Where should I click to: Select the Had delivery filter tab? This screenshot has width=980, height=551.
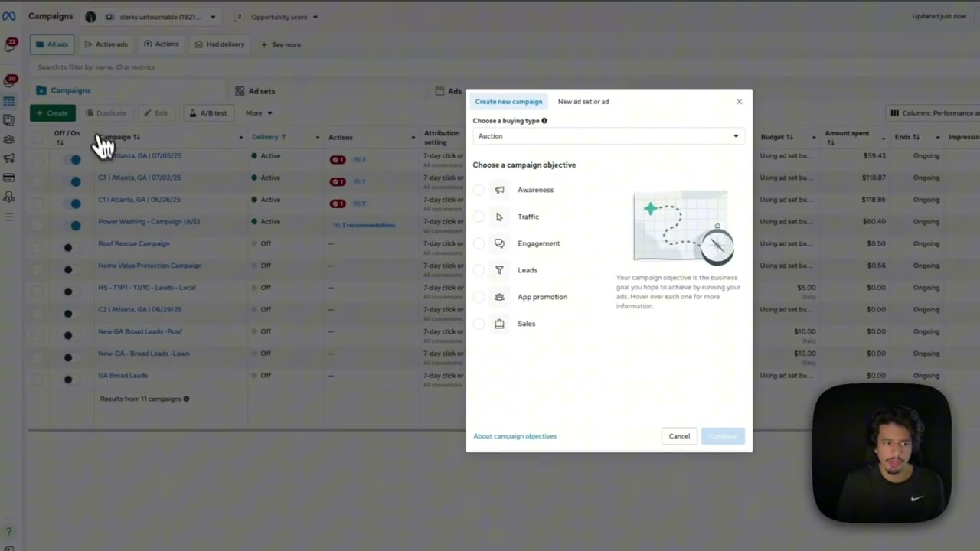220,44
